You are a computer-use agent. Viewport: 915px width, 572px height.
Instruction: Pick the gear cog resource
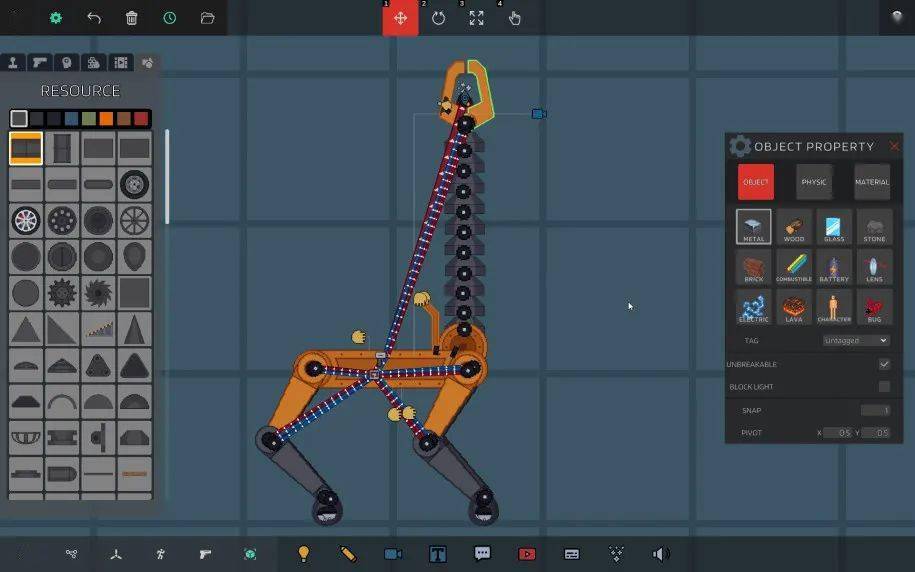click(62, 293)
